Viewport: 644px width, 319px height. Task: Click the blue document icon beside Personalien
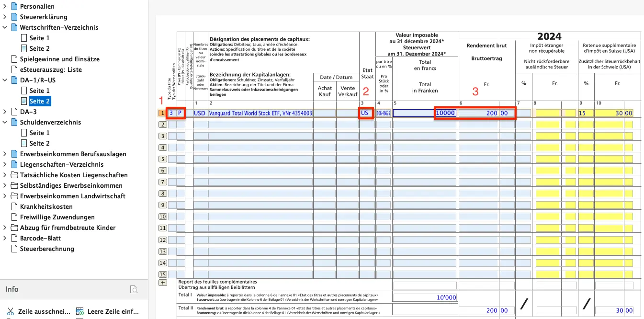tap(14, 6)
